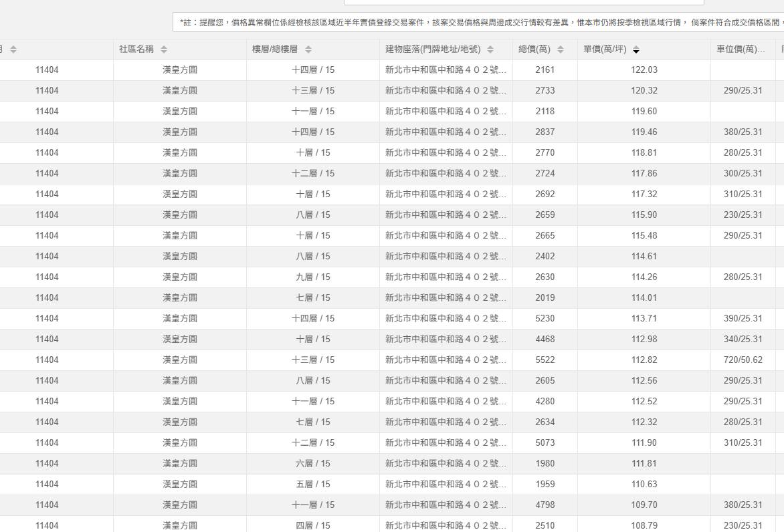784x532 pixels.
Task: Click parking price 380/25.31 in the 2837 row
Action: [x=743, y=132]
